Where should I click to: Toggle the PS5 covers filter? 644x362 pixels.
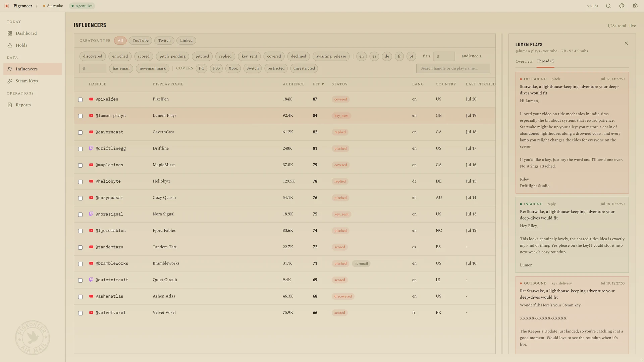tap(216, 68)
